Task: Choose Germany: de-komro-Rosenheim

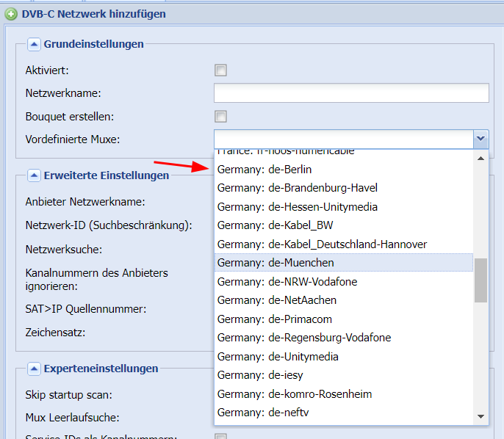Action: [x=344, y=394]
